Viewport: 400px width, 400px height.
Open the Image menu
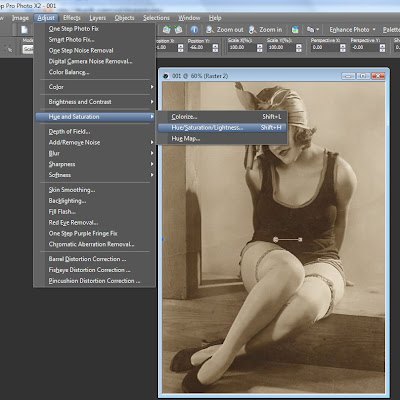(20, 18)
